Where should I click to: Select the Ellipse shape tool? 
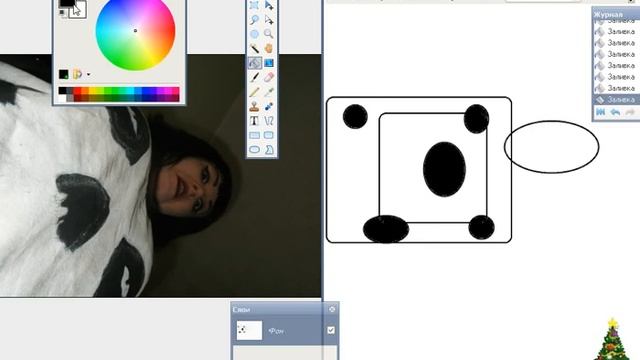click(x=254, y=149)
